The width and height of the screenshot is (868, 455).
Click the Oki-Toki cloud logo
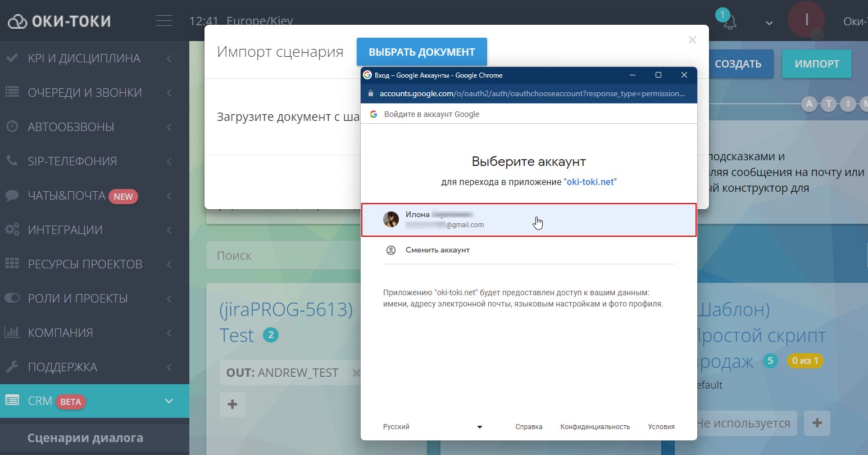17,21
